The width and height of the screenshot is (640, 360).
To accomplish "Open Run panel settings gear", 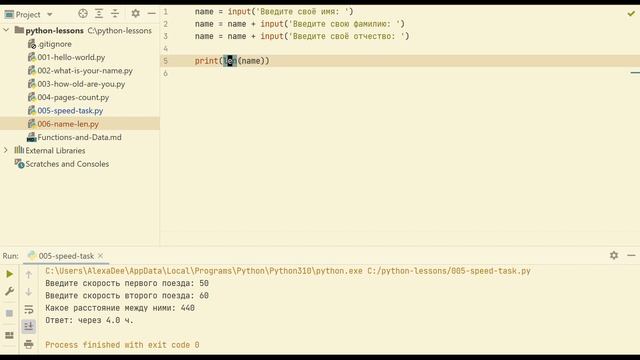I will (x=614, y=255).
